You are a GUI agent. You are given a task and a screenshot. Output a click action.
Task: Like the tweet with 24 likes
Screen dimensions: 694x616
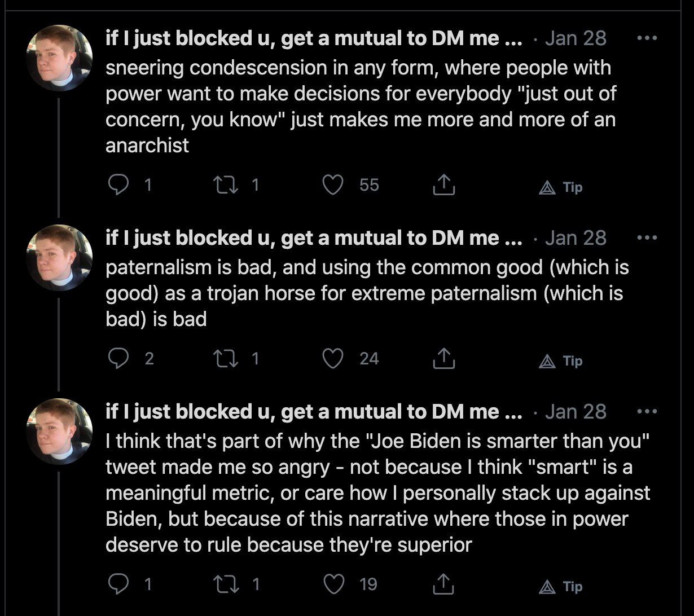click(333, 359)
